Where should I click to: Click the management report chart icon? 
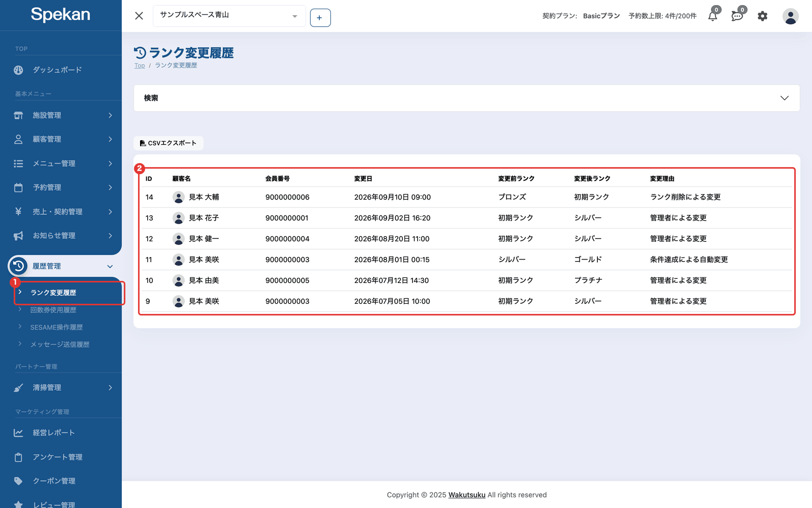(18, 433)
